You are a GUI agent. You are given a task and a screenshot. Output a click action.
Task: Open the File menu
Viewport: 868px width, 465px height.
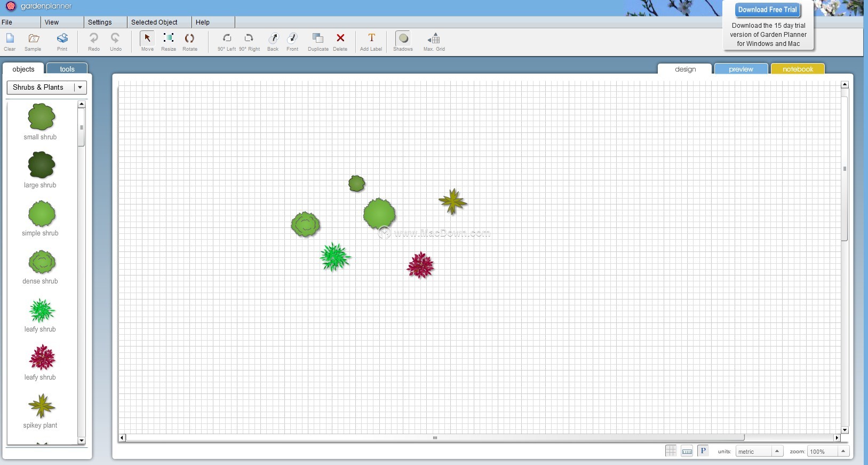(7, 22)
